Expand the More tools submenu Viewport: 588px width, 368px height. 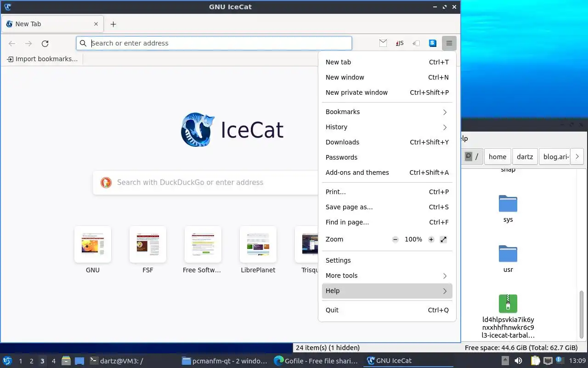(x=387, y=276)
